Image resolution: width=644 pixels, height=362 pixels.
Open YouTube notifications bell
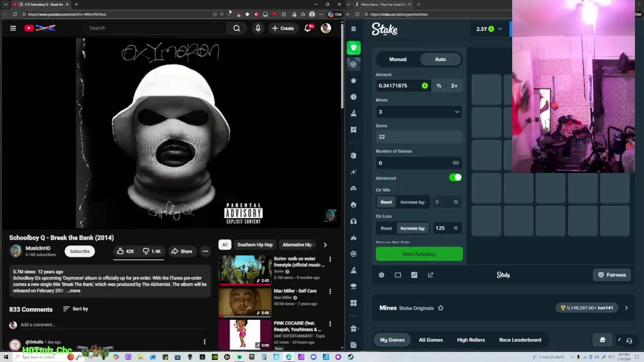click(308, 28)
